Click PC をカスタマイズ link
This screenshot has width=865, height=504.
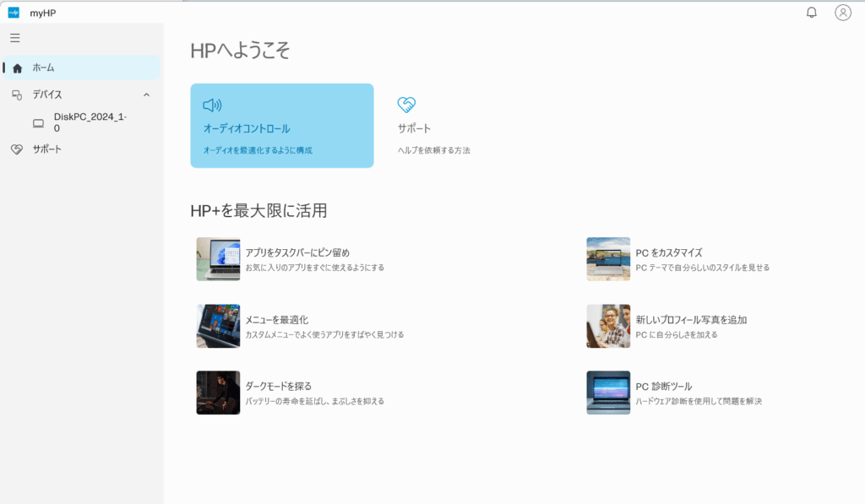(669, 252)
